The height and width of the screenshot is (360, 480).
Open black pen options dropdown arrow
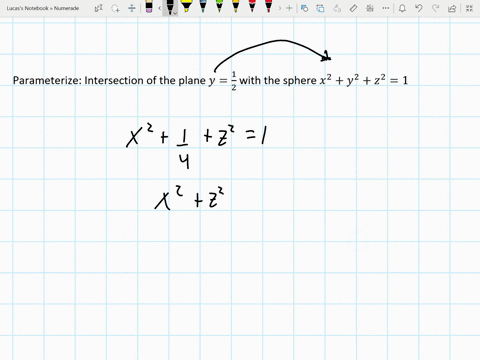click(x=175, y=14)
